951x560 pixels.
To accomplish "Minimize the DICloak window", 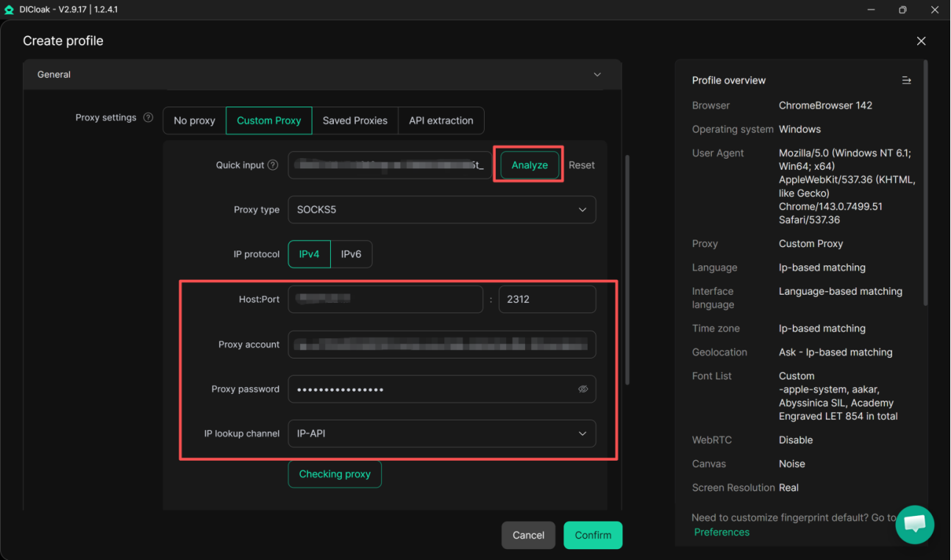I will 871,10.
